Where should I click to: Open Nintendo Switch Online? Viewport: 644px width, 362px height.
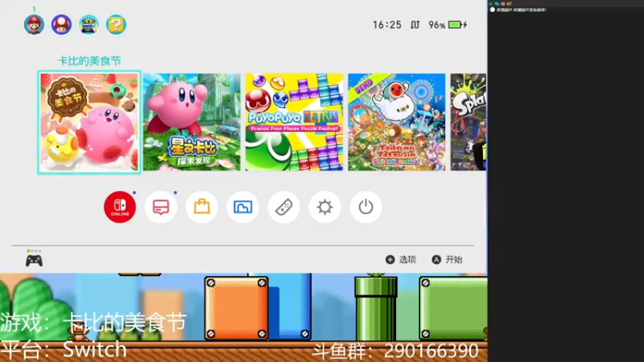point(119,207)
